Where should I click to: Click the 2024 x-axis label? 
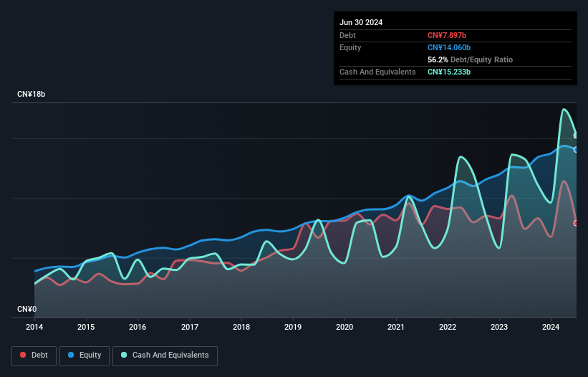pyautogui.click(x=551, y=327)
